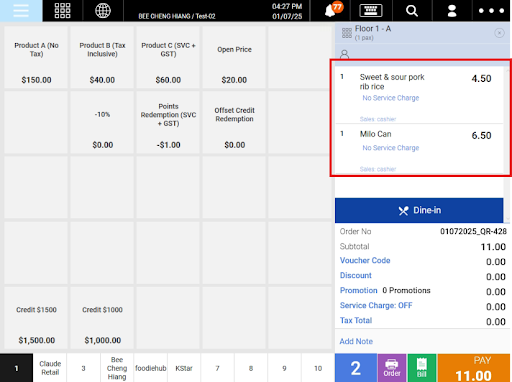Switch to category tab 3
The image size is (512, 382).
click(x=83, y=368)
